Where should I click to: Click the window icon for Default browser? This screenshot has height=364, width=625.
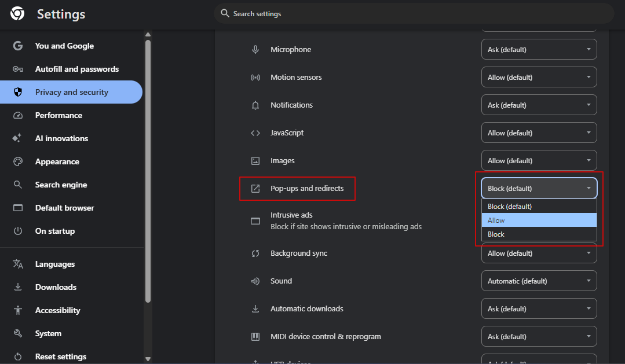click(17, 208)
